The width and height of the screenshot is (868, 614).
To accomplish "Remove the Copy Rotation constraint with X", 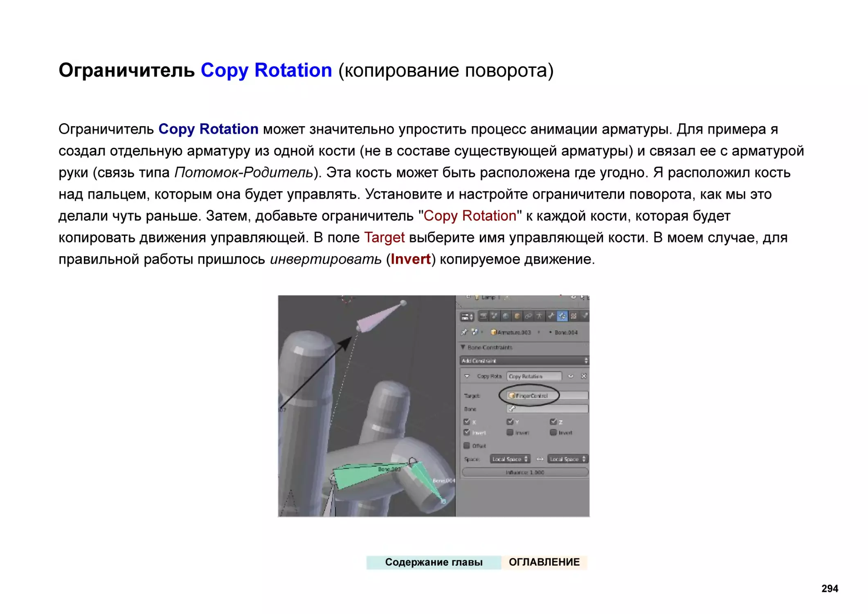I will pos(584,376).
